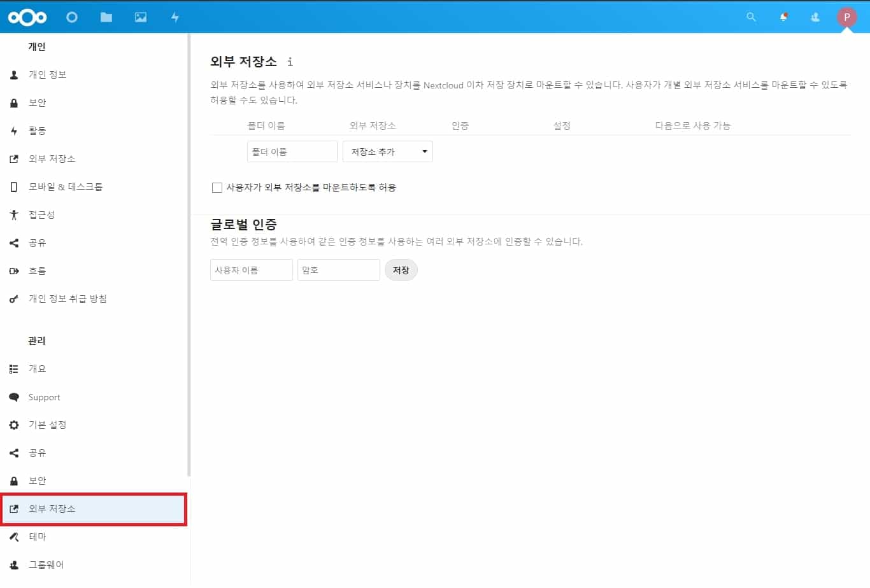This screenshot has width=870, height=588.
Task: Open the Dashboard circle icon
Action: tap(72, 17)
